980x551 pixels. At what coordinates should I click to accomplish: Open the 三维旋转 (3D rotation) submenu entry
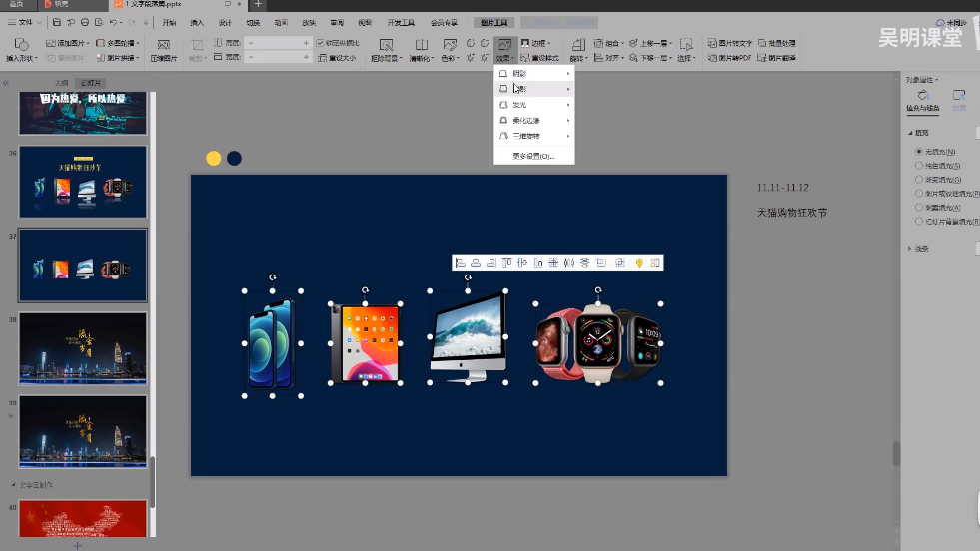tap(534, 136)
